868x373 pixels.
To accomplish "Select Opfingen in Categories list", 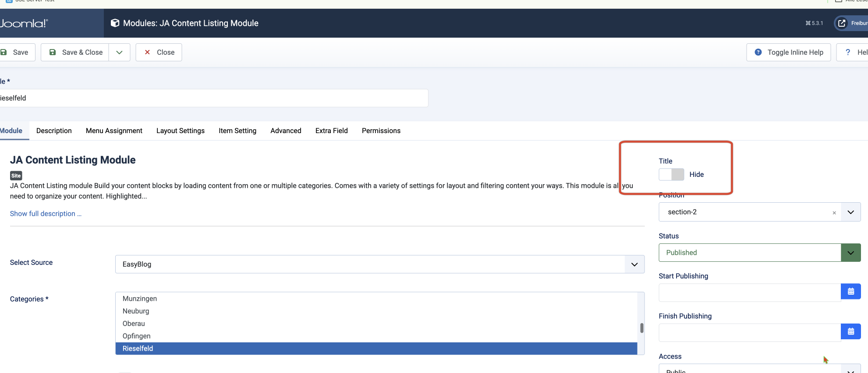I will click(x=376, y=336).
